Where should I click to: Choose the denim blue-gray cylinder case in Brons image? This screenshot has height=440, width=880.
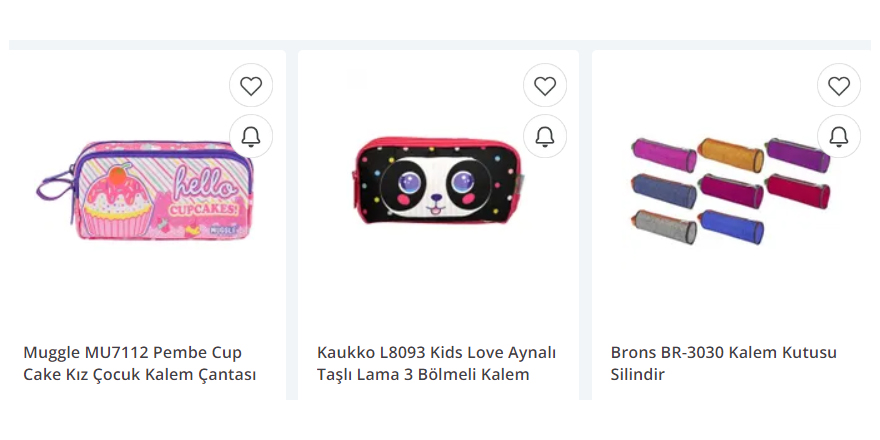coord(664,191)
